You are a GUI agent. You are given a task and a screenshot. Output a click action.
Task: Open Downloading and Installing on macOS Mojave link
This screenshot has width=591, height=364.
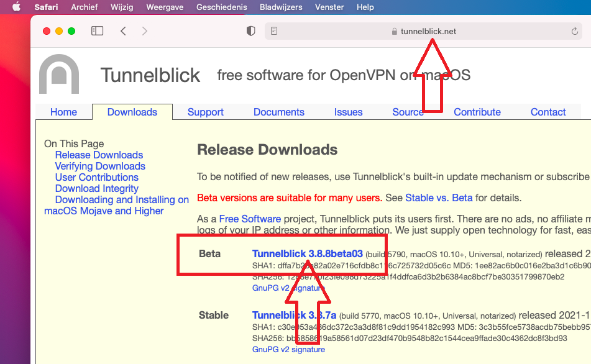[x=117, y=205]
